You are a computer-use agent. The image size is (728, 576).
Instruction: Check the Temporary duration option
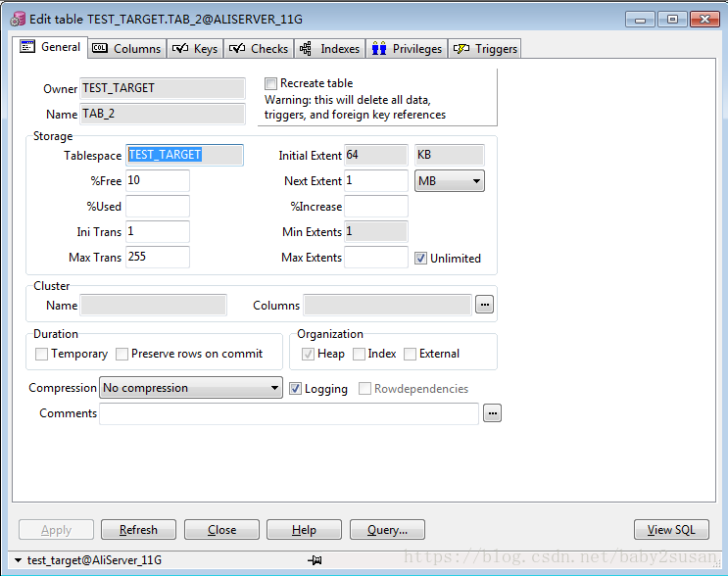(x=42, y=354)
